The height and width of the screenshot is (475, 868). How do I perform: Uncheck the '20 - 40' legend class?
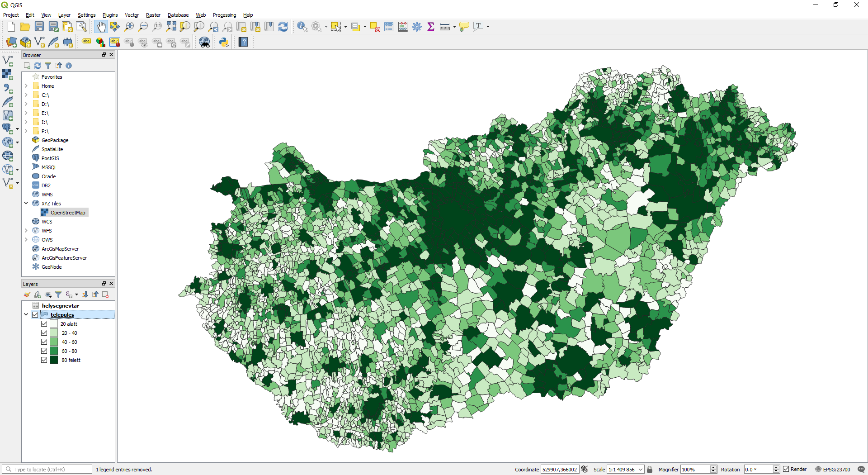[44, 332]
